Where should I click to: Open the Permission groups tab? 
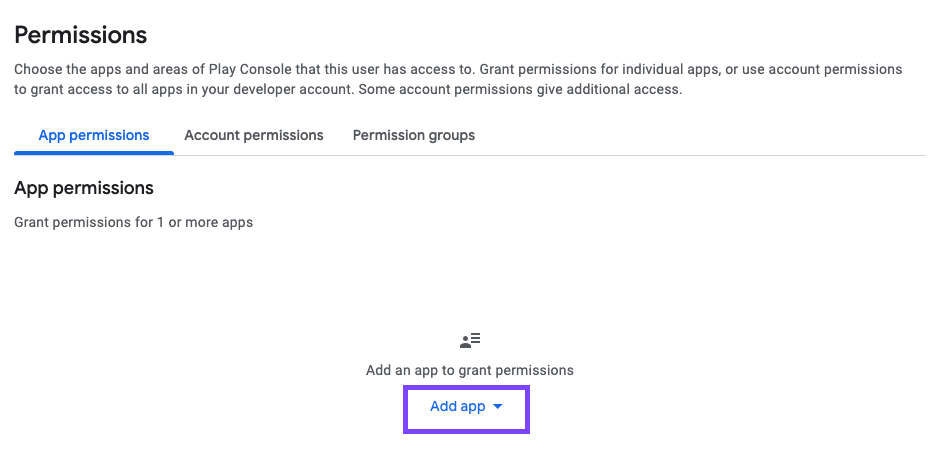pyautogui.click(x=414, y=135)
